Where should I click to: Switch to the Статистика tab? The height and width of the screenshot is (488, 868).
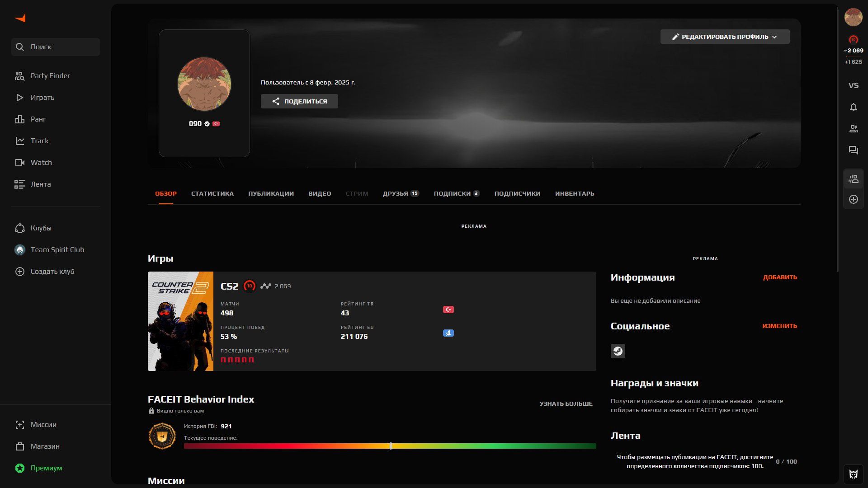coord(212,193)
